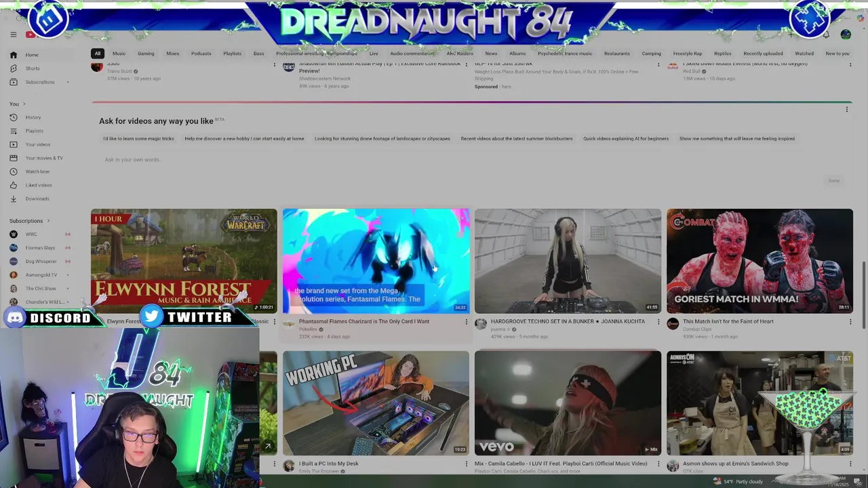Open Elwynn Forest video thumbnail

(184, 261)
